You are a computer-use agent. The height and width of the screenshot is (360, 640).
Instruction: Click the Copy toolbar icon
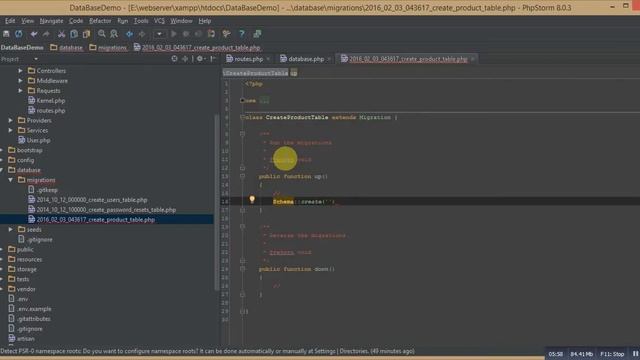[x=74, y=34]
